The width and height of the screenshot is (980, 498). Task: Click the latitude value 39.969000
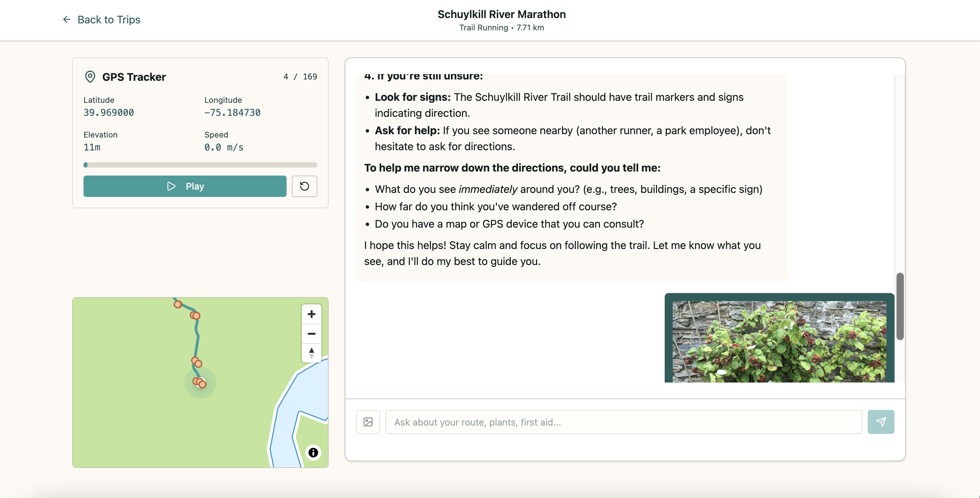(x=109, y=112)
